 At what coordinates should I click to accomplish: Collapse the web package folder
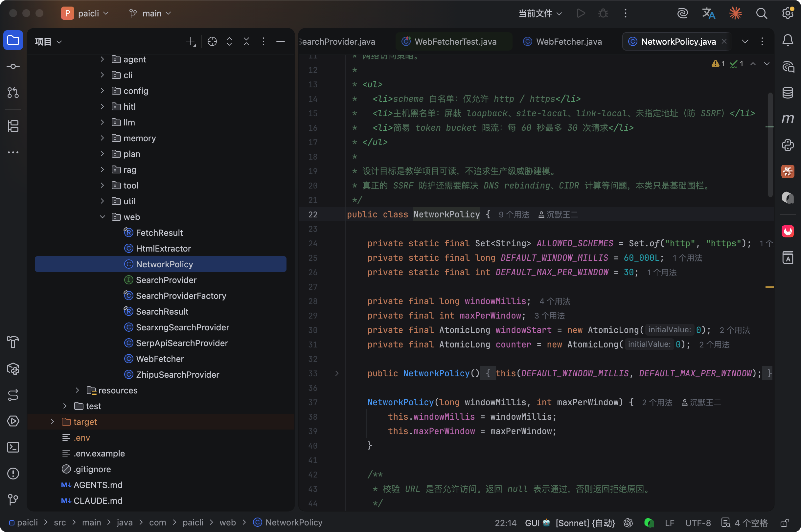pos(102,217)
